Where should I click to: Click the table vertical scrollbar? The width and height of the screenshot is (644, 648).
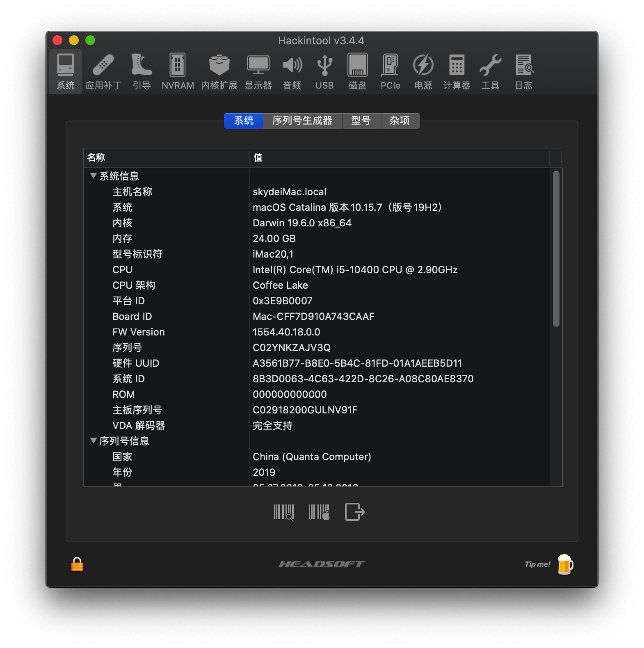click(x=556, y=249)
